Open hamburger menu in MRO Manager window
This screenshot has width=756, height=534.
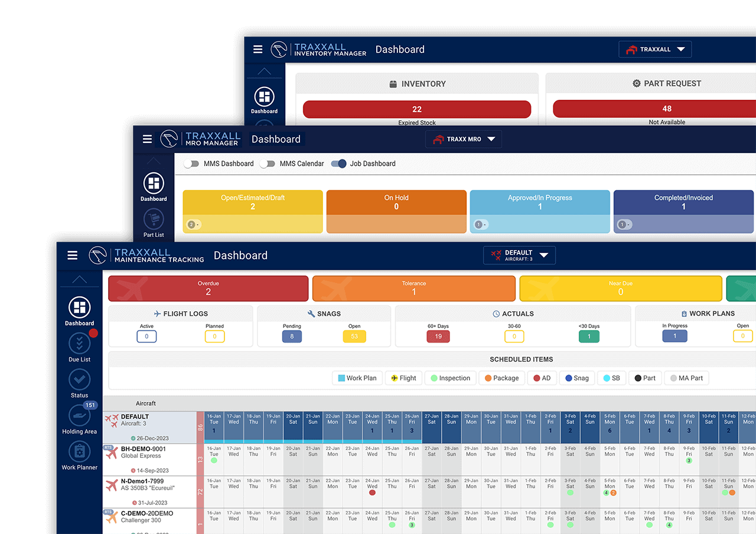pyautogui.click(x=148, y=139)
